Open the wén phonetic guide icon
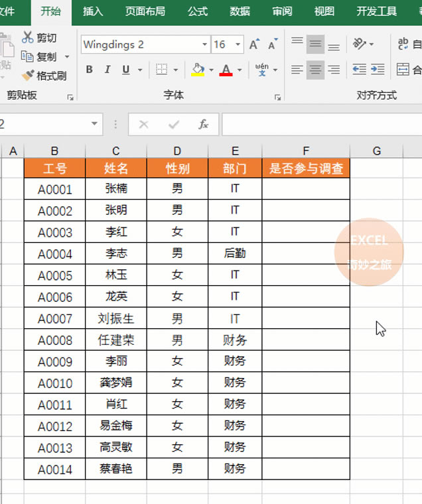The image size is (422, 504). pos(262,70)
